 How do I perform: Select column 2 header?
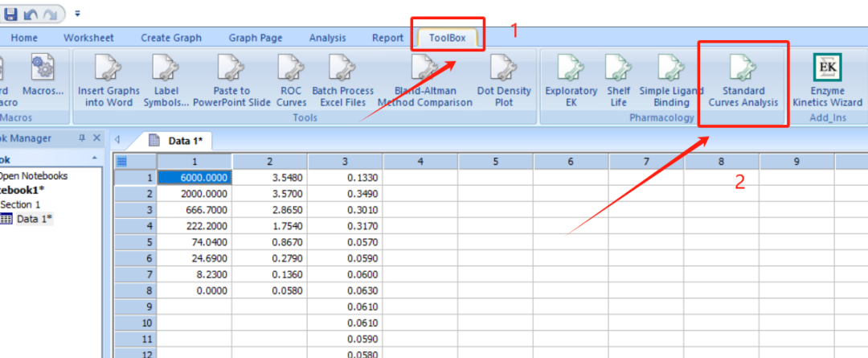tap(269, 161)
